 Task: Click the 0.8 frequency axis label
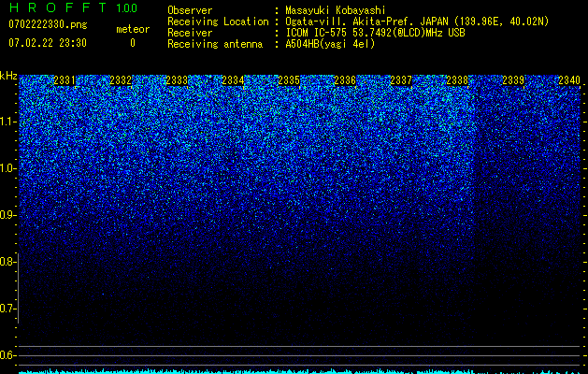click(7, 262)
